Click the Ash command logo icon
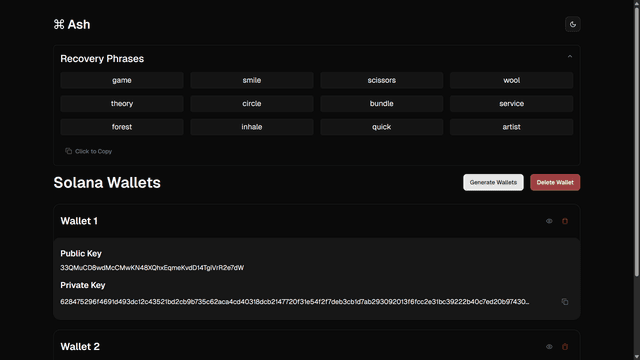Screen dimensions: 640x360 click(59, 24)
